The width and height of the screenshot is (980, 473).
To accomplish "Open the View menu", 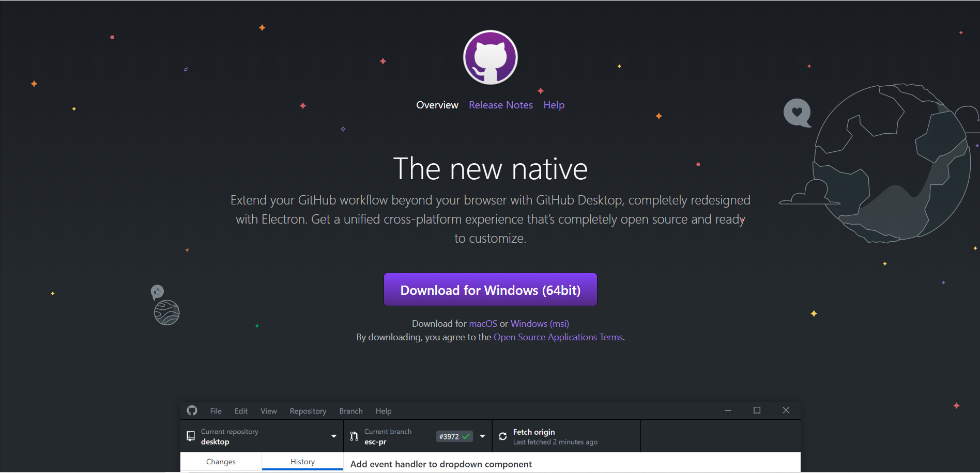I will [x=268, y=411].
